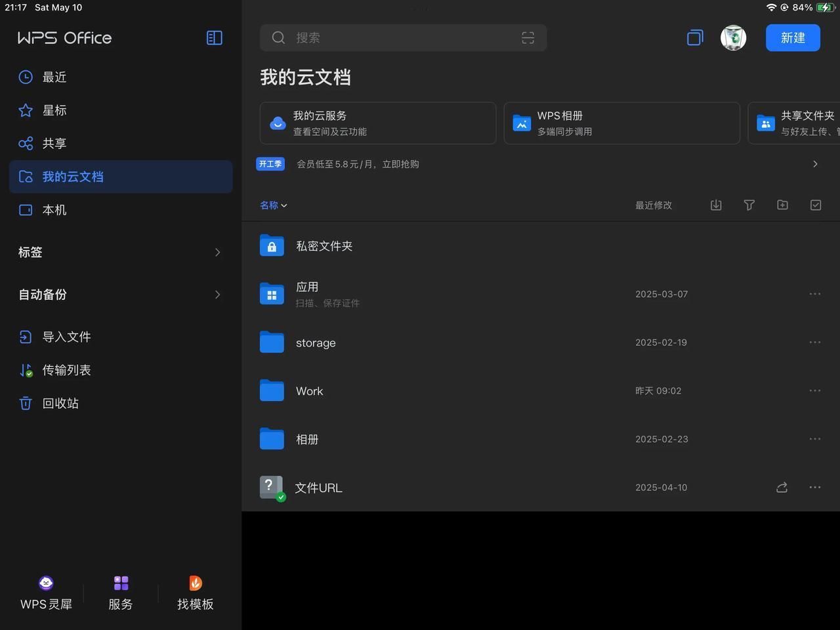Screen dimensions: 840x630
Task: Tap the download sort icon
Action: point(716,205)
